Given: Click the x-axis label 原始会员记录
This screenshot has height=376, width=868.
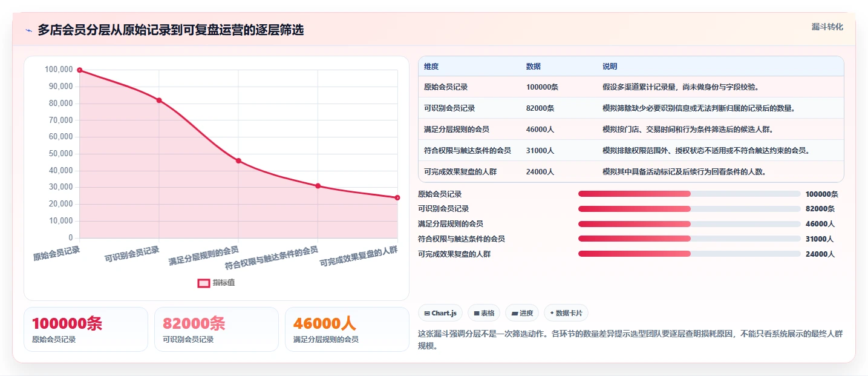Looking at the screenshot, I should pos(57,252).
